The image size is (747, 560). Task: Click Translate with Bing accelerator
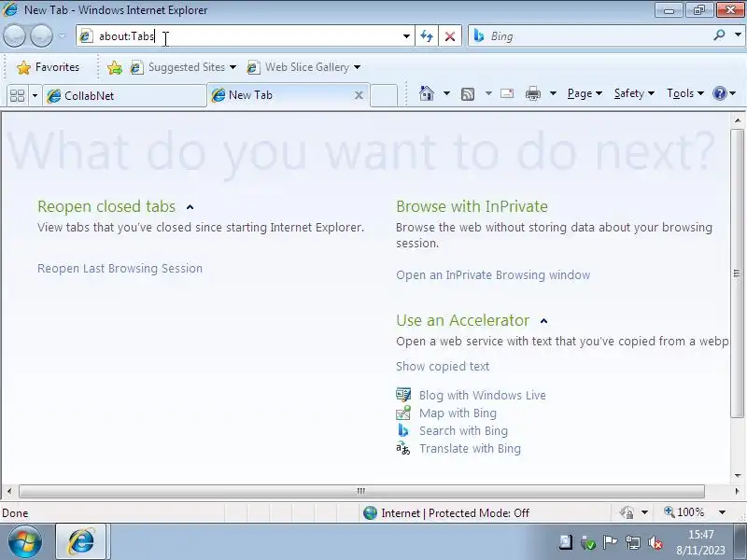pos(470,449)
